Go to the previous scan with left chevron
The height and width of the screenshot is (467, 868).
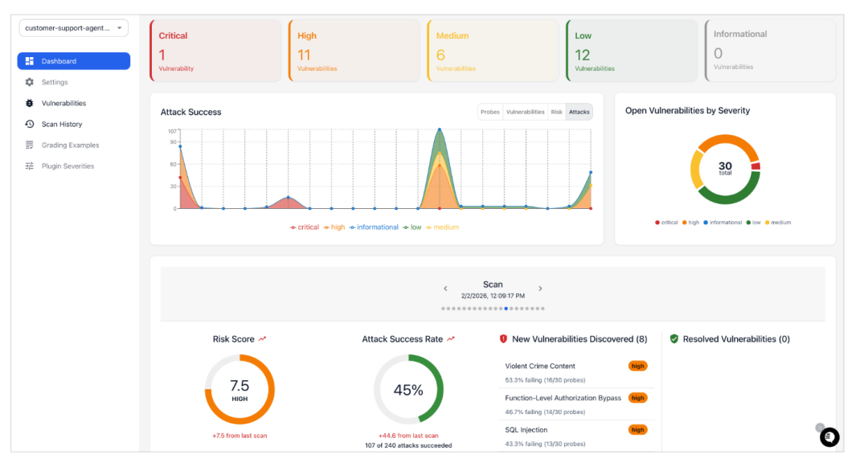pyautogui.click(x=446, y=289)
